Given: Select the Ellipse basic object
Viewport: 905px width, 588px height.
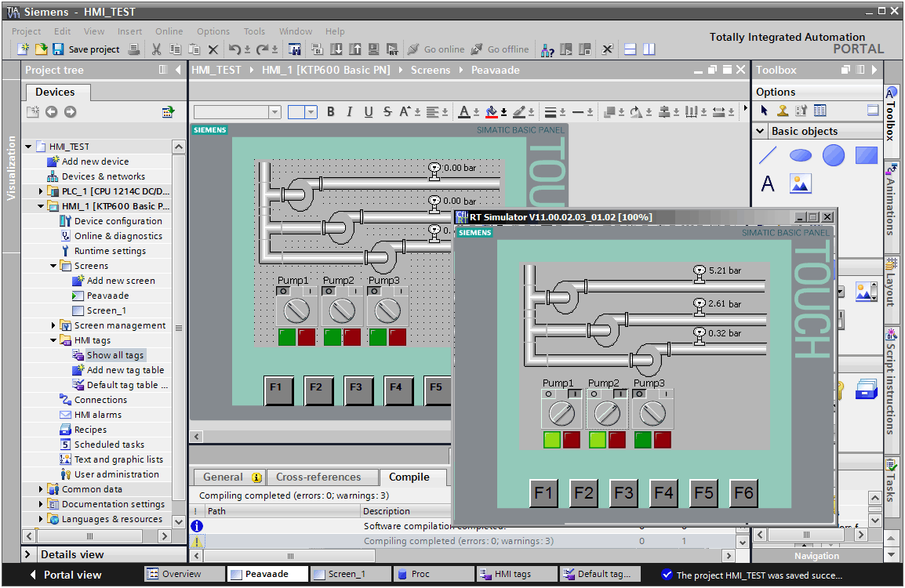Looking at the screenshot, I should 801,155.
